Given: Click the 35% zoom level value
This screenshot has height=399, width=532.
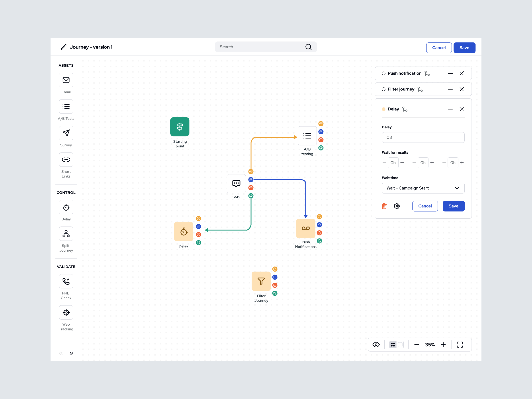Looking at the screenshot, I should pos(430,345).
